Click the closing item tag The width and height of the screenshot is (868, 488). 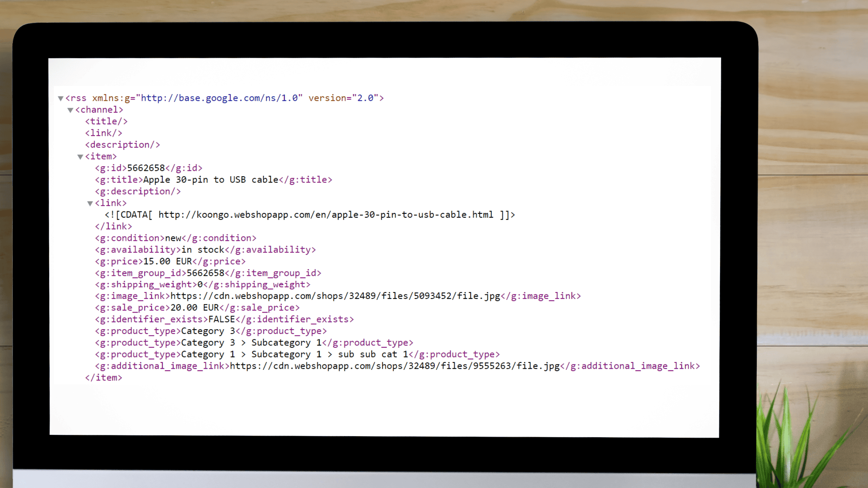pos(103,378)
